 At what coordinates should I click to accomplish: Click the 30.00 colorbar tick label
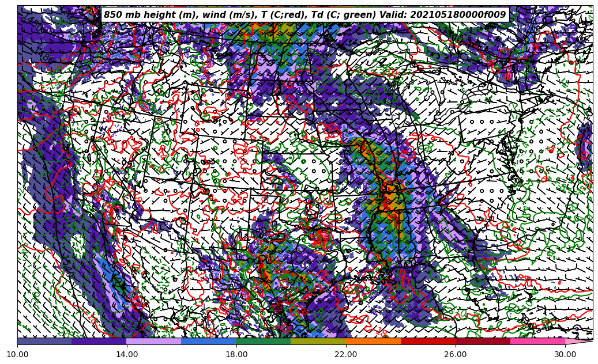tap(565, 354)
